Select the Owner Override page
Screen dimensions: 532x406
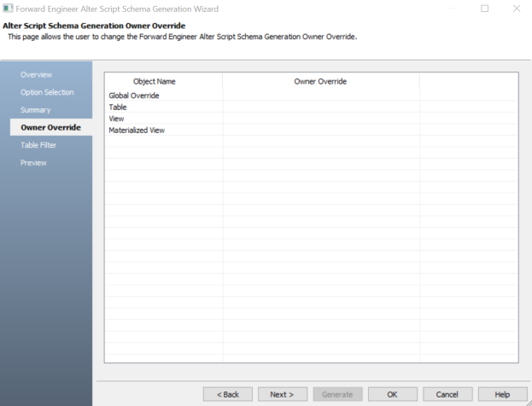pos(51,127)
